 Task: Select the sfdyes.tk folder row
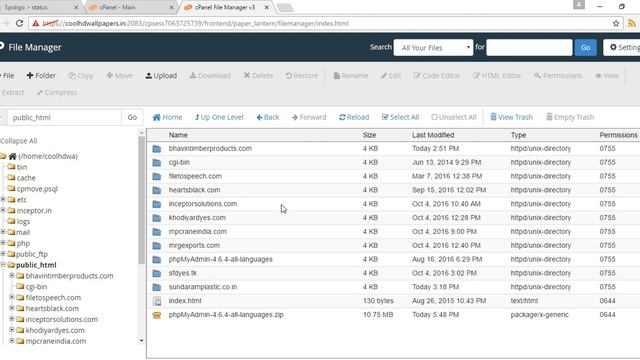coord(393,273)
